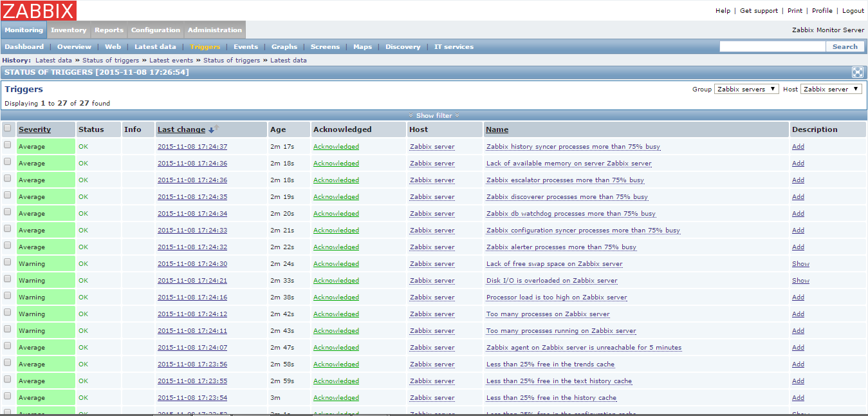Go to Events submenu

[246, 46]
